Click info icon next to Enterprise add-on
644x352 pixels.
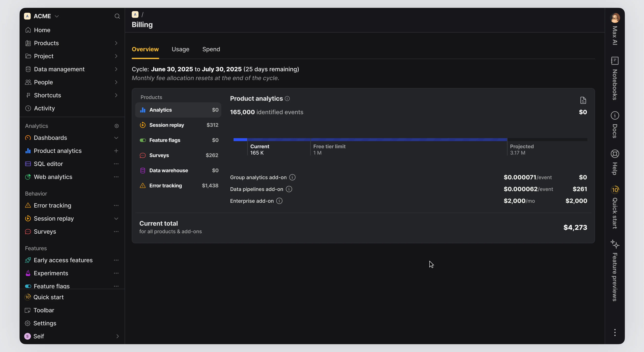click(x=279, y=201)
